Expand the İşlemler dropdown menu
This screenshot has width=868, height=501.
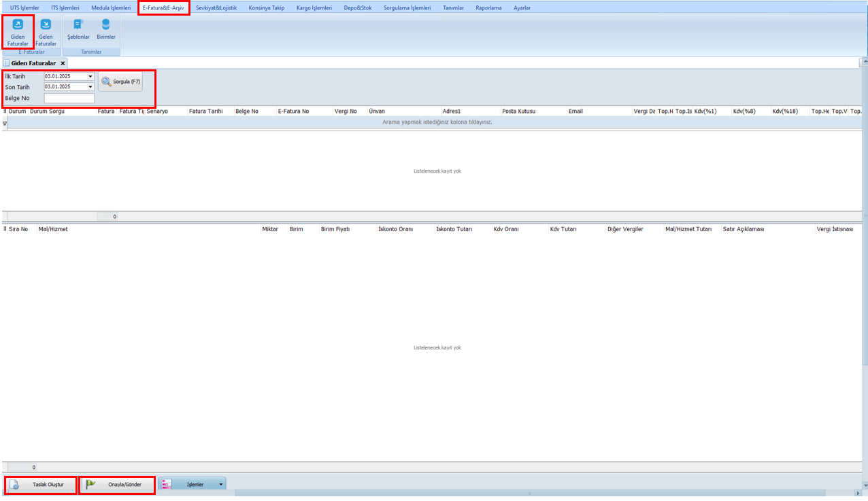click(221, 485)
